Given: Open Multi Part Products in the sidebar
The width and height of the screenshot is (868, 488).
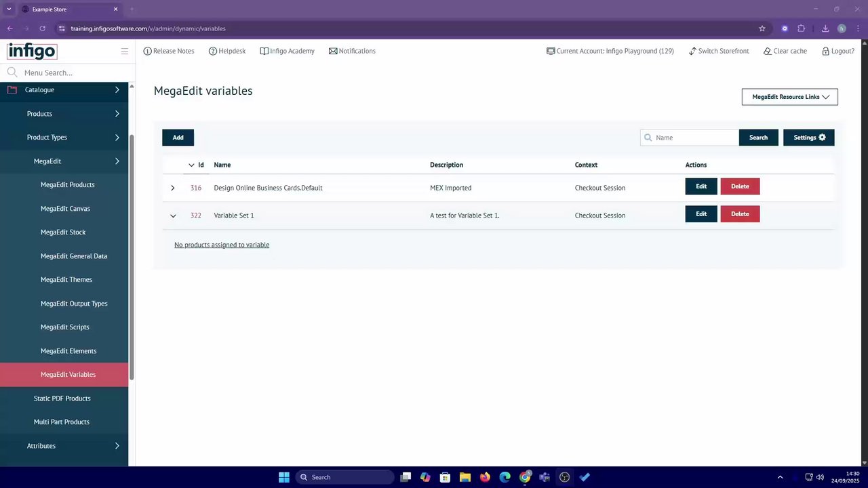Looking at the screenshot, I should 62,422.
